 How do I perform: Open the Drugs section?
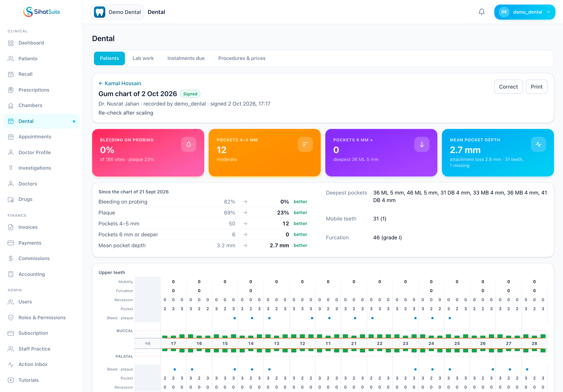[41, 199]
